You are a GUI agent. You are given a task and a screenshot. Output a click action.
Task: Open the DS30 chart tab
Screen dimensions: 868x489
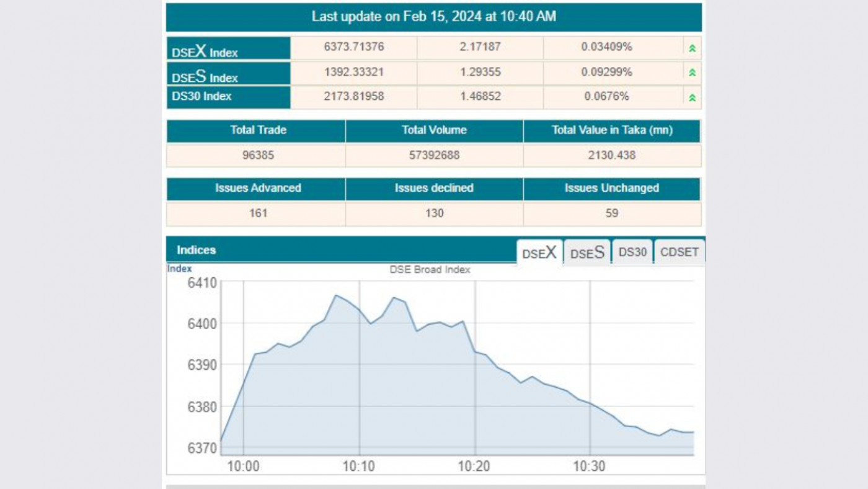pyautogui.click(x=632, y=253)
